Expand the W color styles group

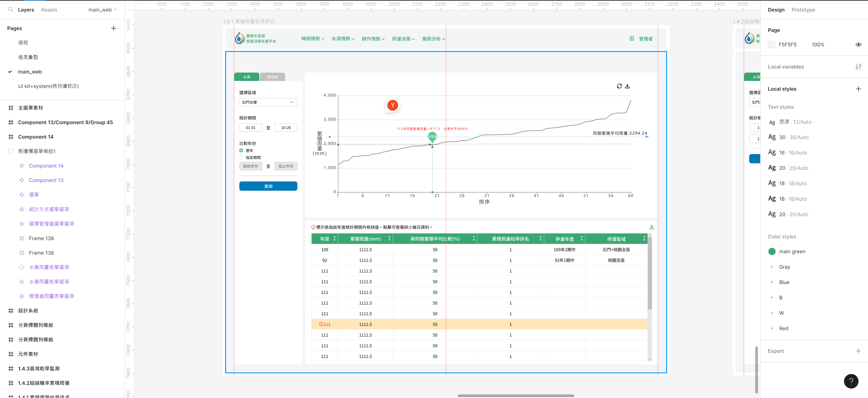[772, 313]
